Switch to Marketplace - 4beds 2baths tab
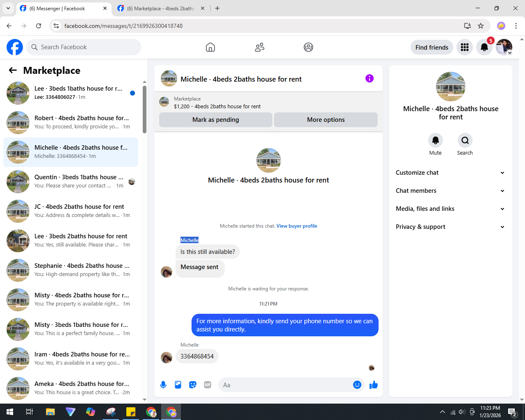525x420 pixels. (x=161, y=8)
